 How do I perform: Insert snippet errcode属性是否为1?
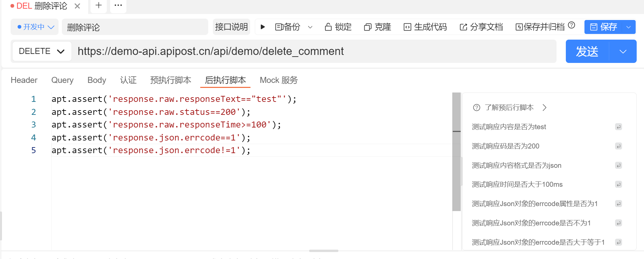535,204
